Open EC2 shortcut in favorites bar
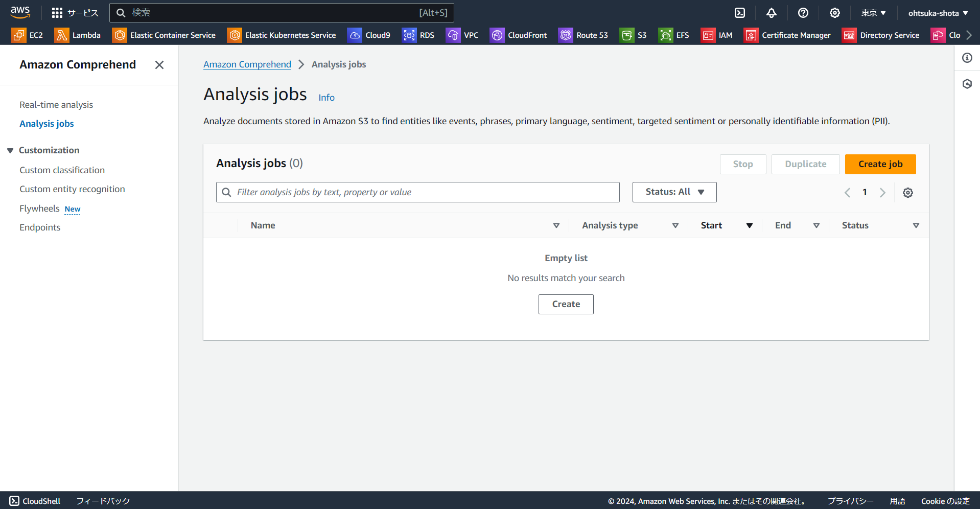The width and height of the screenshot is (980, 509). (28, 35)
